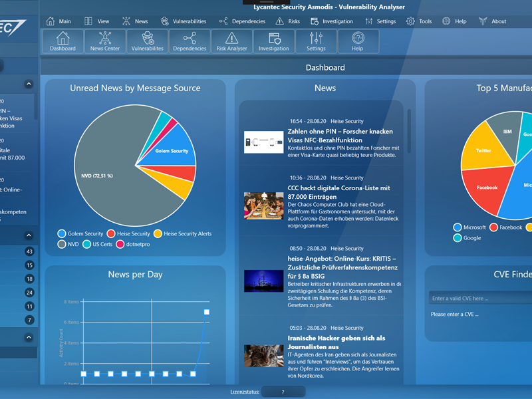
Task: Click the Lizenzstatus question mark button
Action: pos(283,392)
